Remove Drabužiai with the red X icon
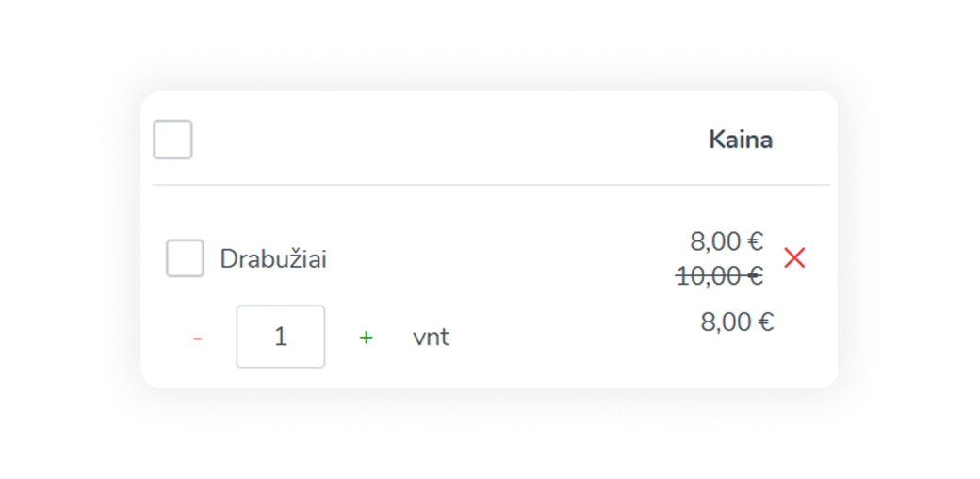The width and height of the screenshot is (980, 479). coord(794,257)
